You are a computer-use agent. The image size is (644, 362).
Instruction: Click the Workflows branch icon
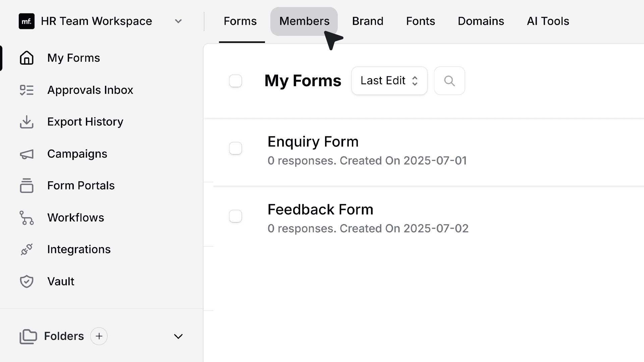coord(26,218)
